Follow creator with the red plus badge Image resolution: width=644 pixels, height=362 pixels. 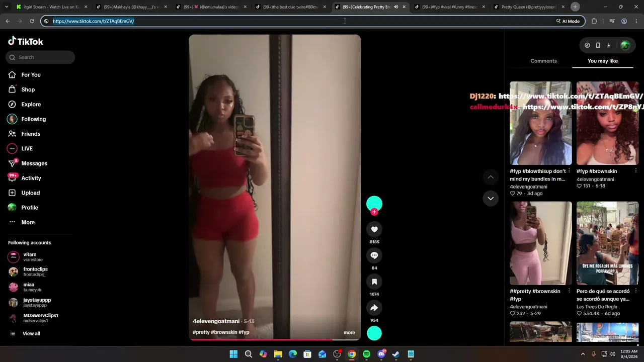coord(374,212)
